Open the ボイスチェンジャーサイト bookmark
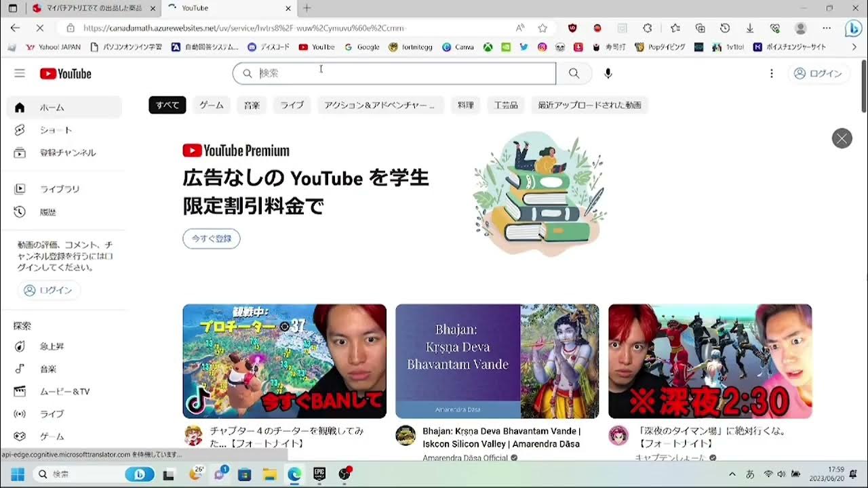This screenshot has width=868, height=488. (789, 47)
